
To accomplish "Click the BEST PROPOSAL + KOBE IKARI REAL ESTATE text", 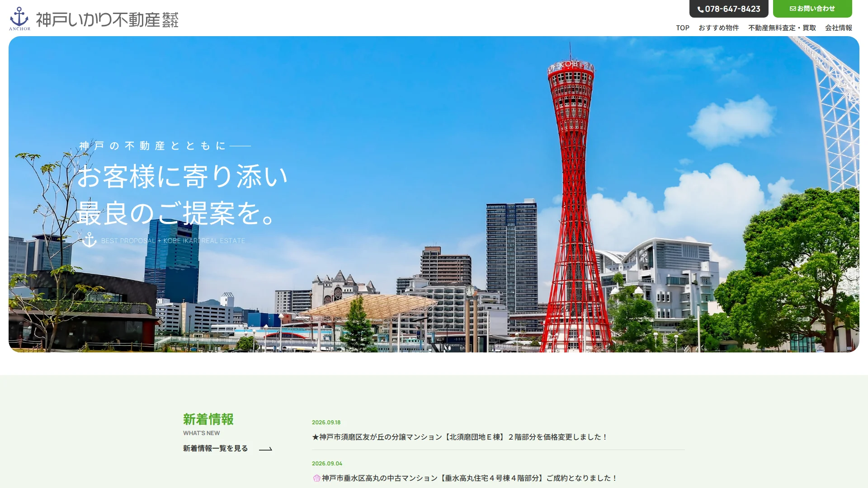I will coord(173,241).
